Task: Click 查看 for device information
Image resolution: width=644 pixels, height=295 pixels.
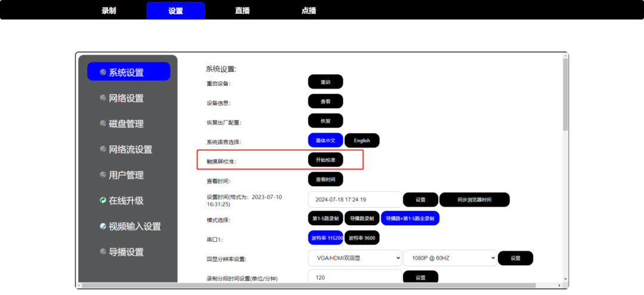Action: click(x=326, y=101)
